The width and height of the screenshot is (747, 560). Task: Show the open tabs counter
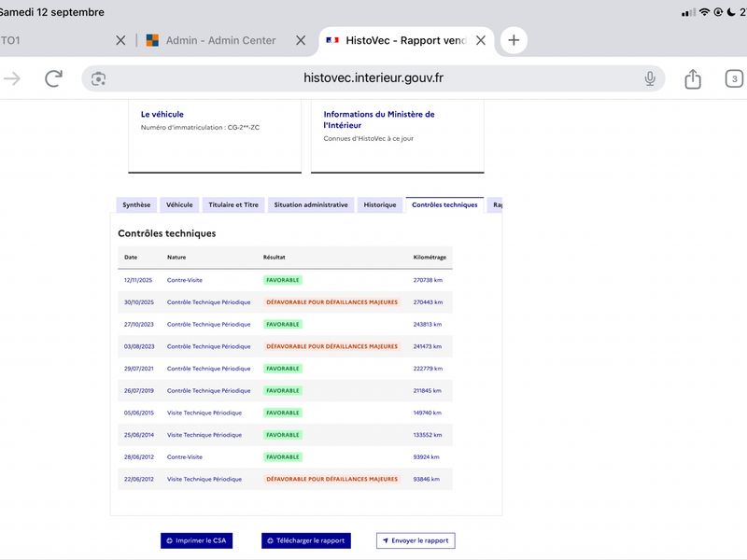(734, 78)
